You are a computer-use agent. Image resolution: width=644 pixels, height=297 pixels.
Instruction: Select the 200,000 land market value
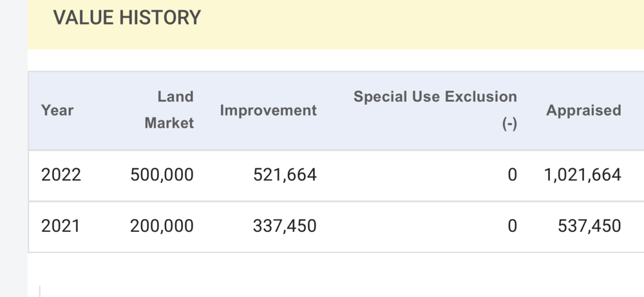[x=162, y=226]
